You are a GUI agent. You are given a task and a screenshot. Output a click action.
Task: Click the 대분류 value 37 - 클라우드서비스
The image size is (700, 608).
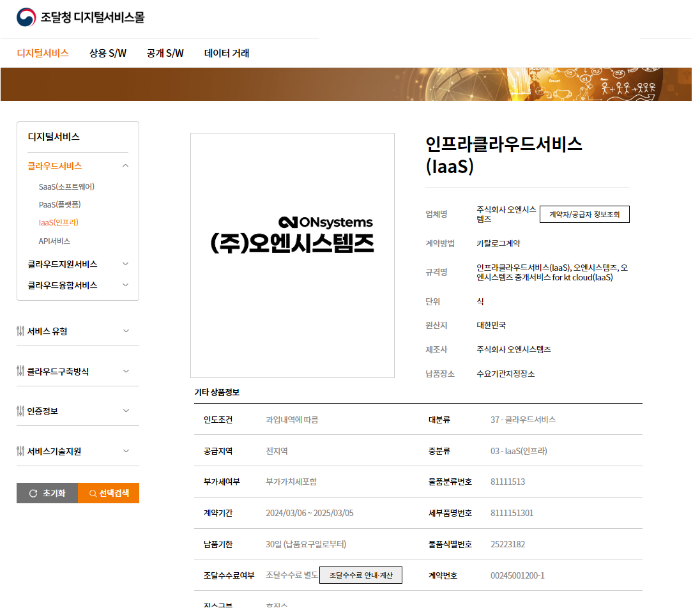pyautogui.click(x=523, y=420)
